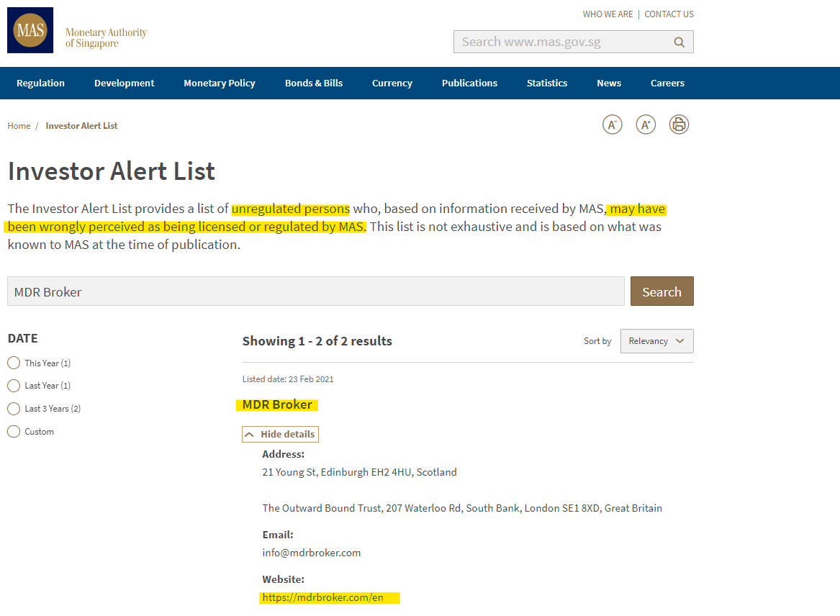The width and height of the screenshot is (840, 616).
Task: Select the This Year date filter
Action: (x=14, y=363)
